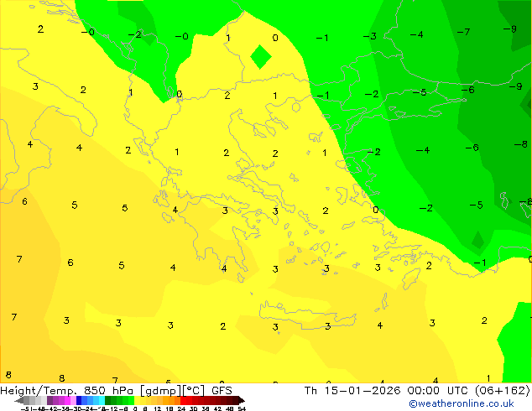Click the 'GFS' model label
Image resolution: width=532 pixels, height=411 pixels.
pos(222,391)
